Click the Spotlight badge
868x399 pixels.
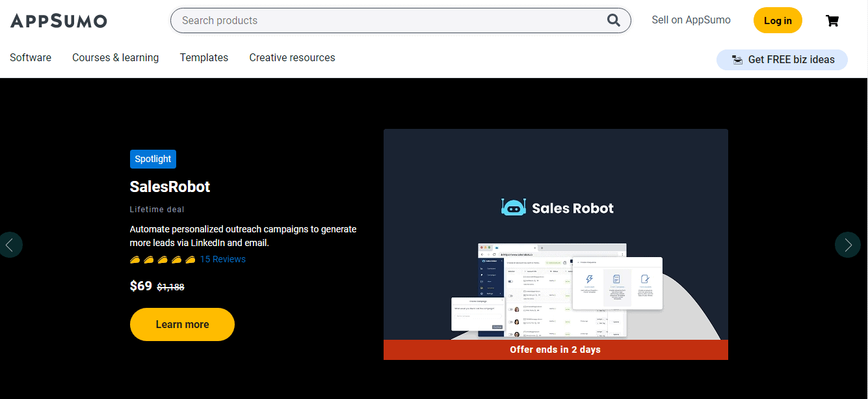point(153,159)
